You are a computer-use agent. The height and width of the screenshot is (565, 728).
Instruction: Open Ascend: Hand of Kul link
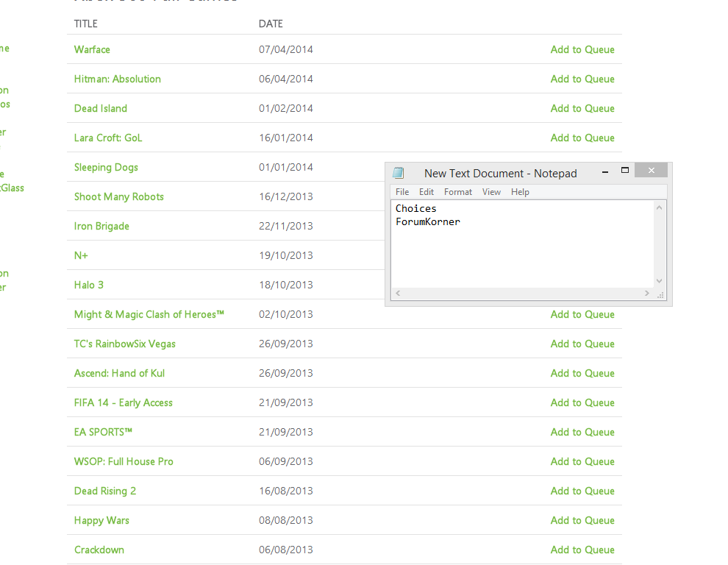pos(119,373)
